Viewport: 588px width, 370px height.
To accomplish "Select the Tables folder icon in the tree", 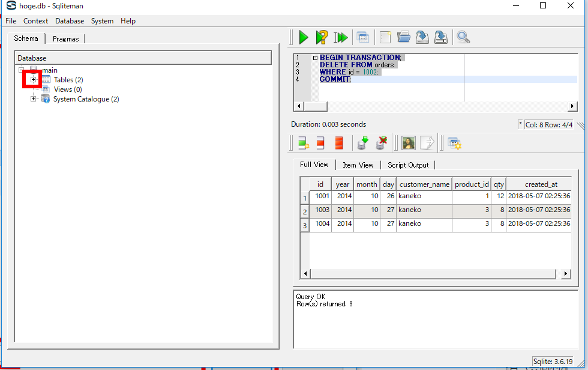I will [46, 79].
